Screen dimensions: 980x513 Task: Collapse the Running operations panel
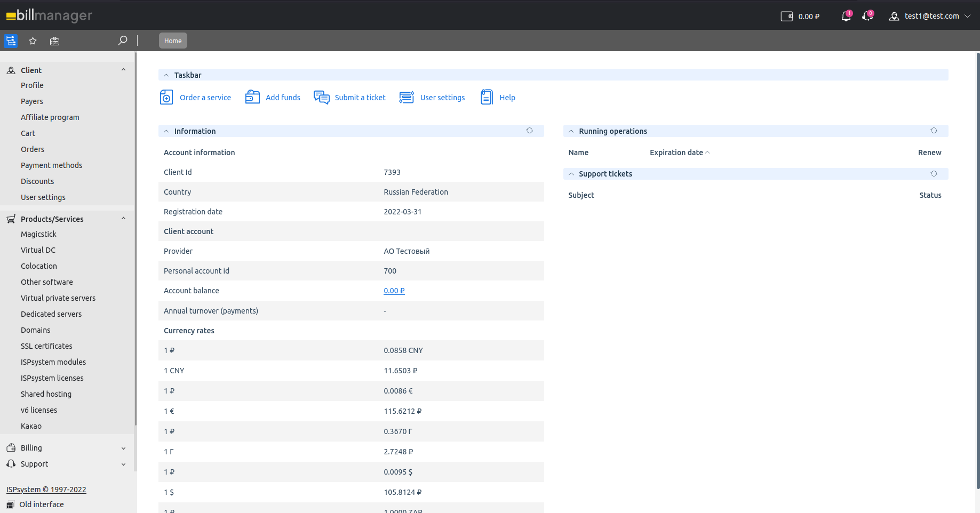pos(571,131)
